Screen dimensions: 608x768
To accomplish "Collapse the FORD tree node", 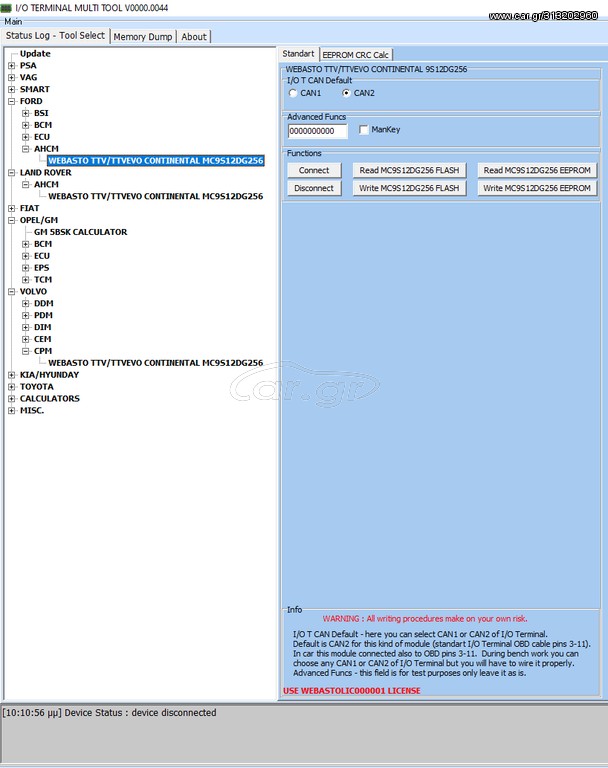I will 12,101.
